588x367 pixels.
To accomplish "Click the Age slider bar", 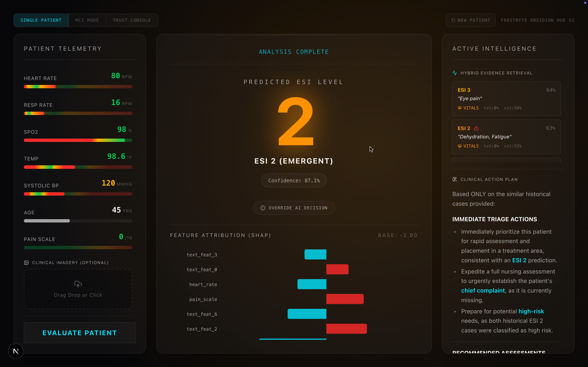I will [78, 221].
